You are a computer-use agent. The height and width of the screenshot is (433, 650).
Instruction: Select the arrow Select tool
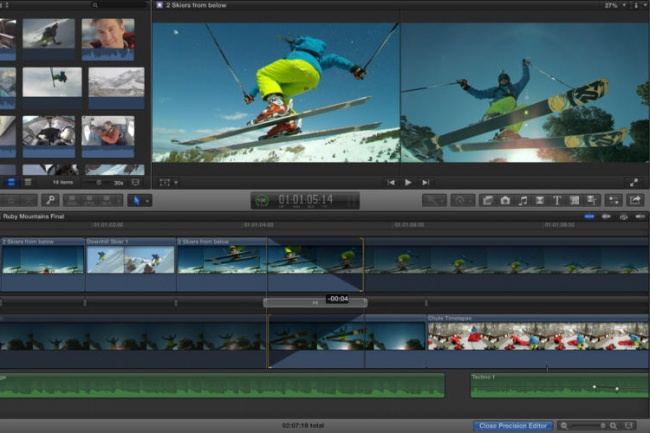(136, 201)
